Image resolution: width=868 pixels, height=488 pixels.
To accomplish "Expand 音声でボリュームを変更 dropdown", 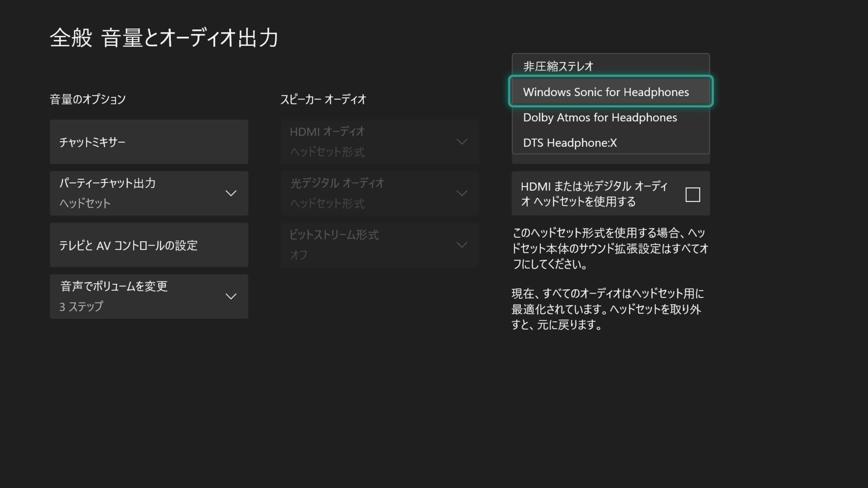I will (x=149, y=296).
